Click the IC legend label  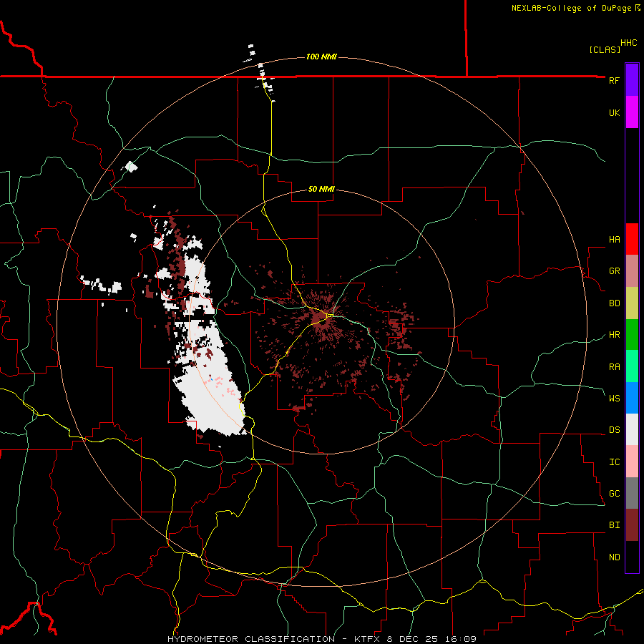614,462
